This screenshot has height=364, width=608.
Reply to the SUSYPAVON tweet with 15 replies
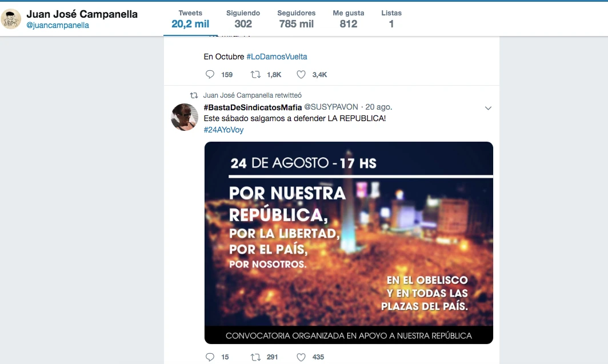coord(210,357)
